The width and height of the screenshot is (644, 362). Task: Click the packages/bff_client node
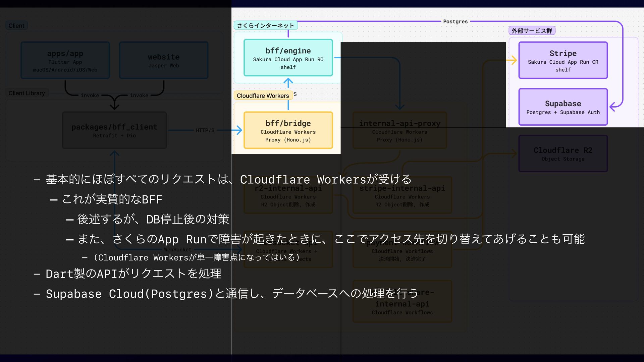click(114, 130)
